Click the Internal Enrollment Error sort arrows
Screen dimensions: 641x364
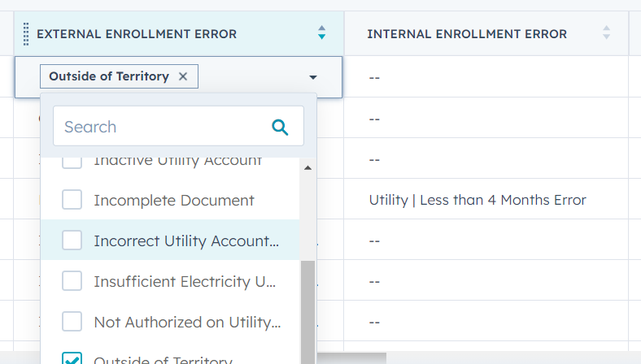[606, 33]
